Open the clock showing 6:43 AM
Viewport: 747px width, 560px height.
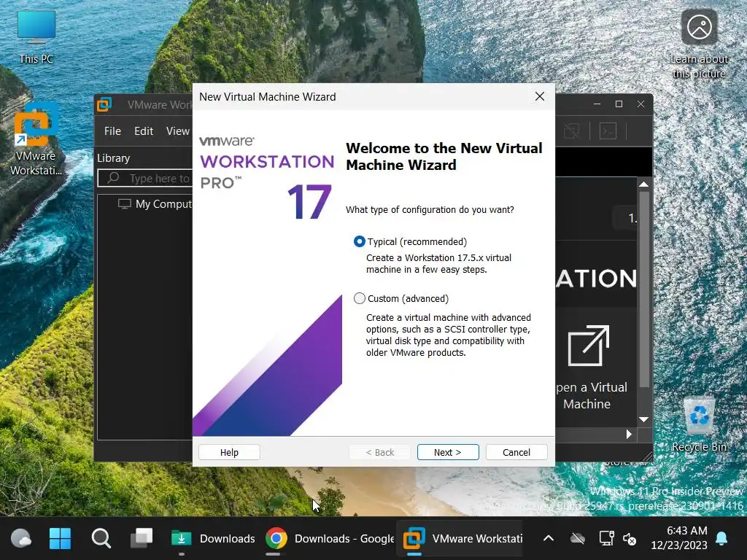point(679,537)
